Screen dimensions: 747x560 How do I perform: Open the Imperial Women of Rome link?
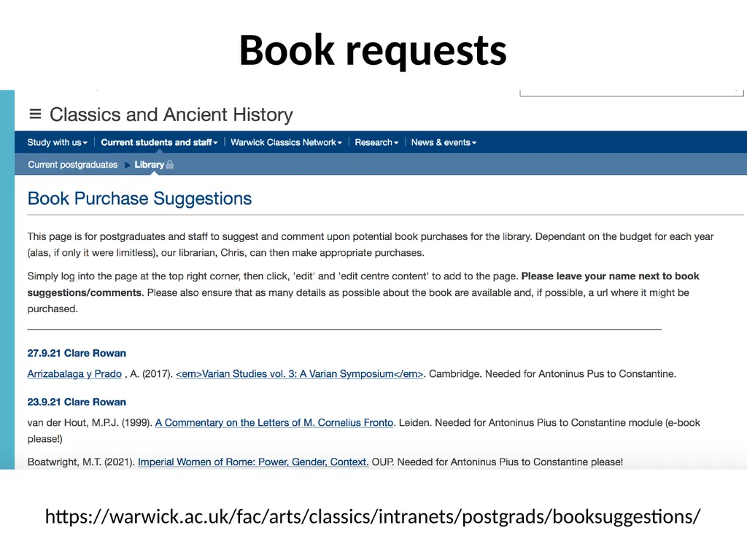pyautogui.click(x=253, y=462)
